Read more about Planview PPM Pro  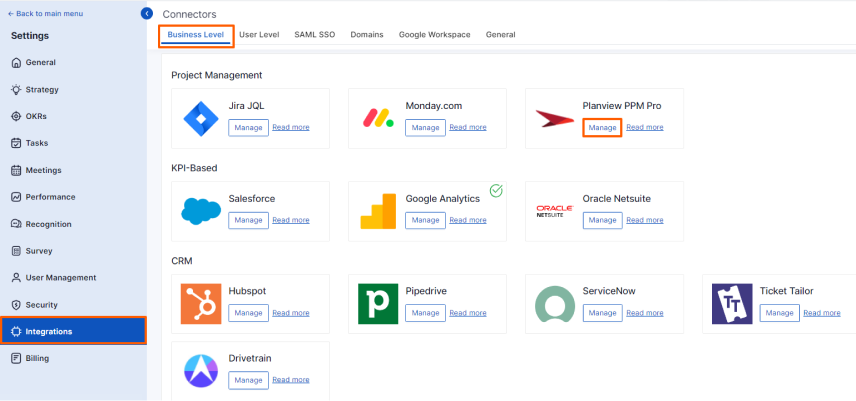point(645,128)
